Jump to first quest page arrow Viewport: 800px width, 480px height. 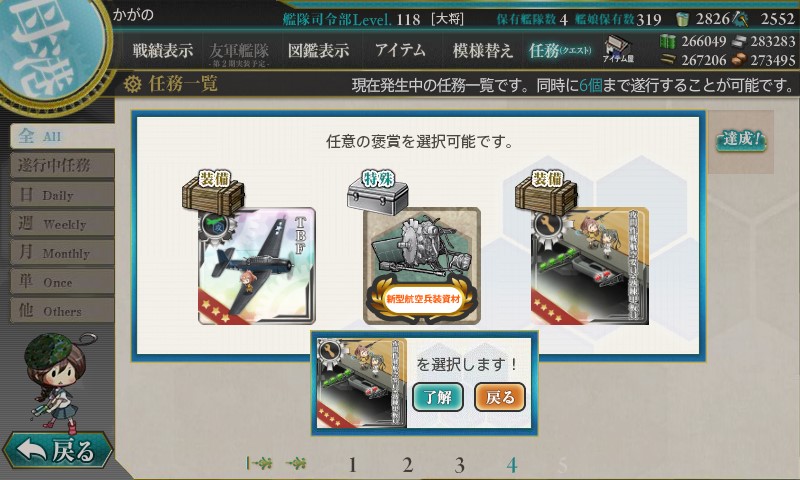tap(259, 463)
